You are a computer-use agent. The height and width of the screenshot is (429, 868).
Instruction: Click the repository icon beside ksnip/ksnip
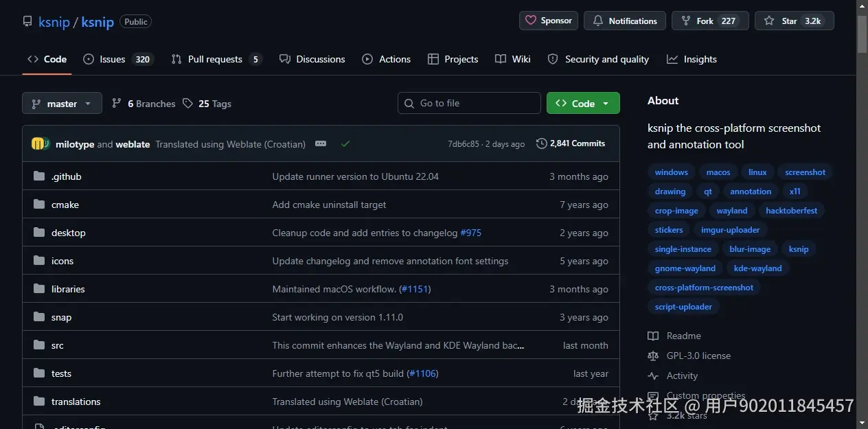[27, 21]
